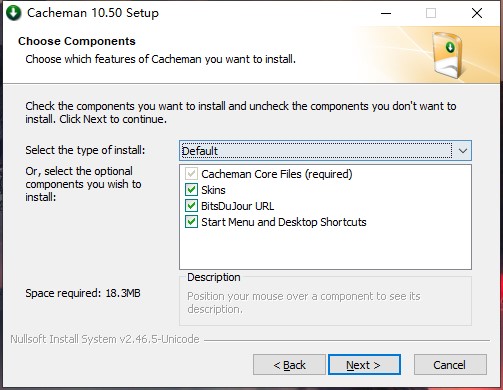
Task: Select Start Menu and Desktop Shortcuts entry
Action: click(x=284, y=222)
